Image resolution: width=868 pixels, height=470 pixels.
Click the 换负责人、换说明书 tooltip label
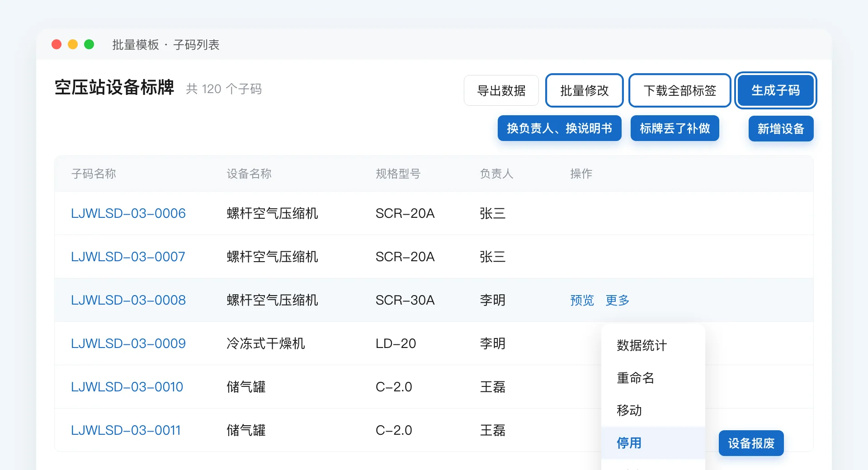click(559, 128)
